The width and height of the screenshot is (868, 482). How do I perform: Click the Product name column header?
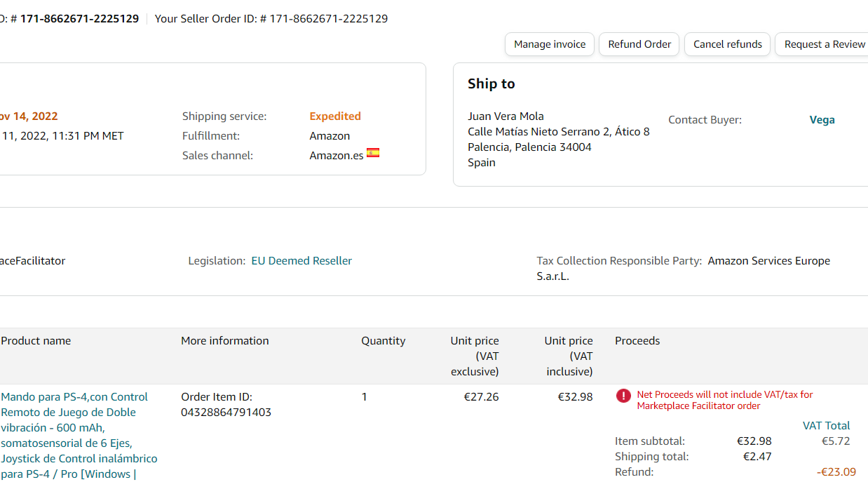(x=36, y=341)
